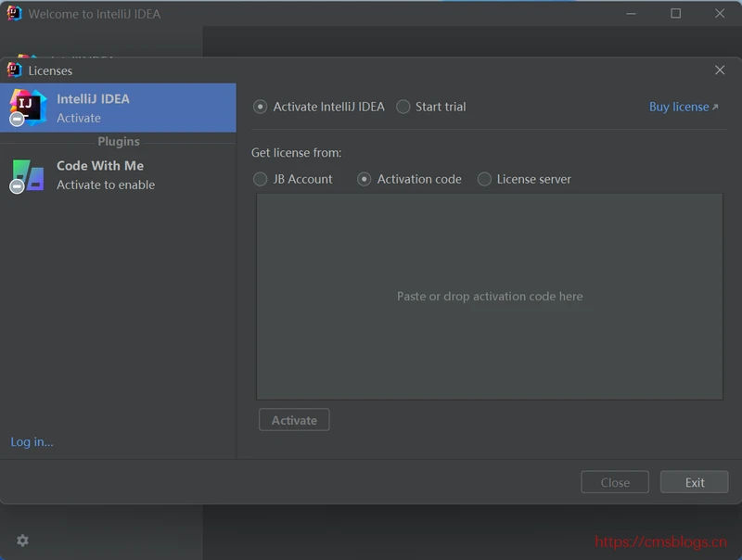Maximize the Welcome to IntelliJ IDEA window
This screenshot has height=560, width=742.
click(676, 14)
